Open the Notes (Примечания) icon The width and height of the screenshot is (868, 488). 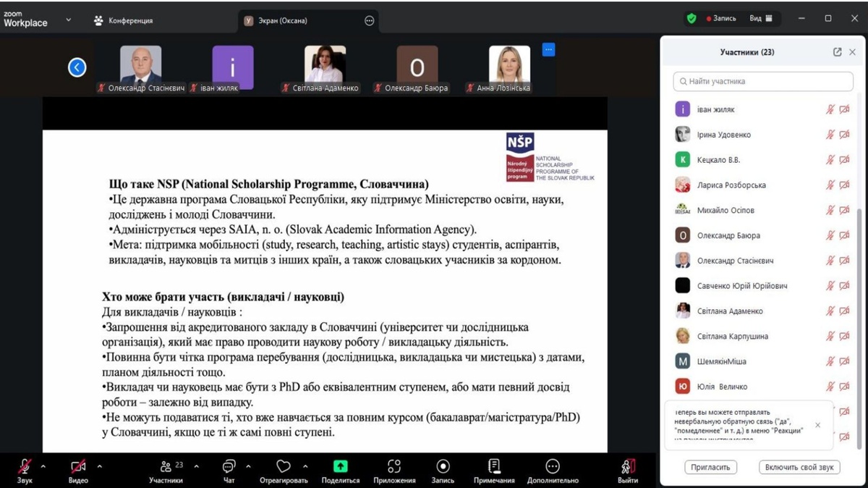click(x=494, y=466)
